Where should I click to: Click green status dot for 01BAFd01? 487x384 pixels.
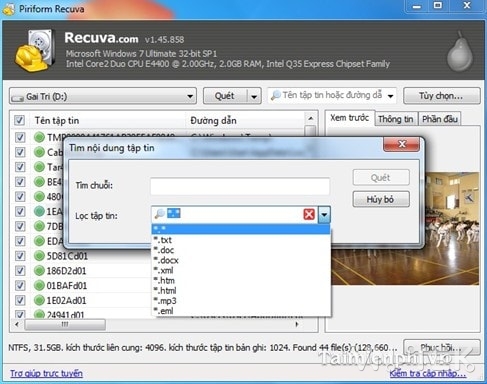coord(39,285)
